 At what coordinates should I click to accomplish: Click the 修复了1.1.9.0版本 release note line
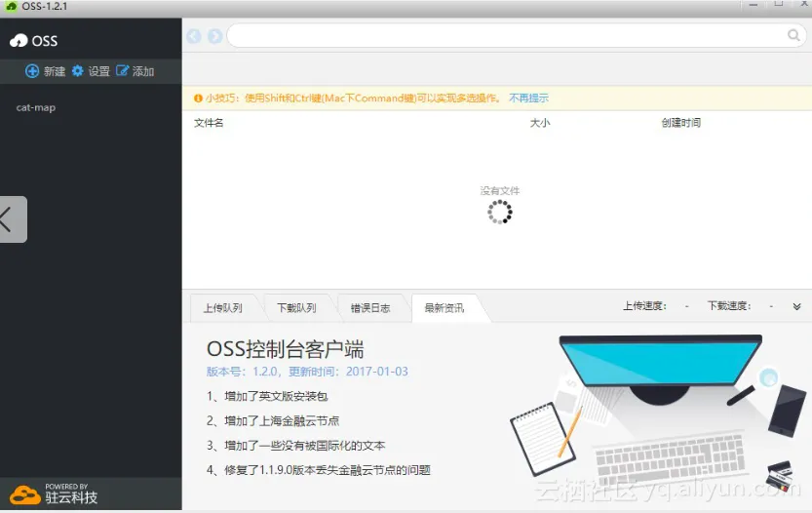pyautogui.click(x=319, y=470)
